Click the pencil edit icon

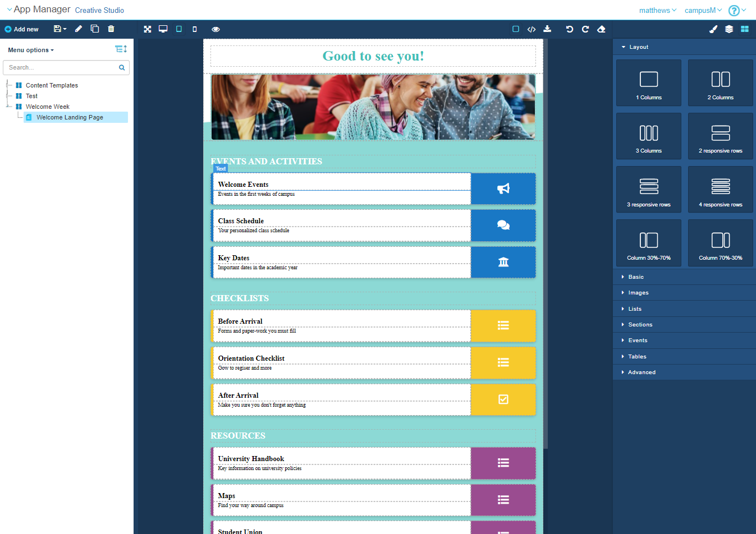pos(79,29)
